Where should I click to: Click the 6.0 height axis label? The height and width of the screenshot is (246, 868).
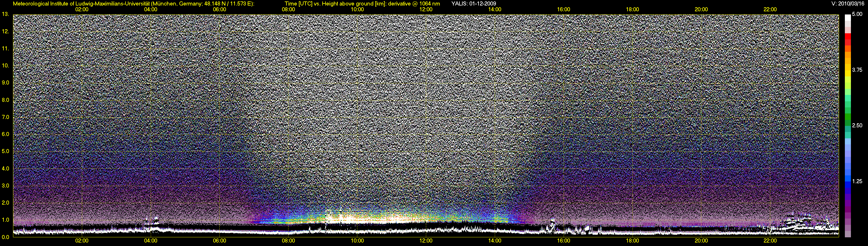coord(5,134)
